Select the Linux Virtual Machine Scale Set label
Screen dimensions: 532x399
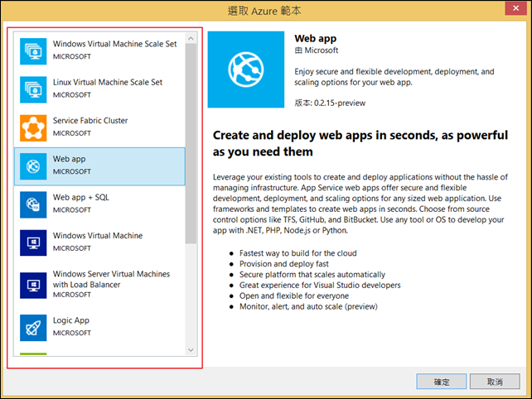[x=108, y=83]
